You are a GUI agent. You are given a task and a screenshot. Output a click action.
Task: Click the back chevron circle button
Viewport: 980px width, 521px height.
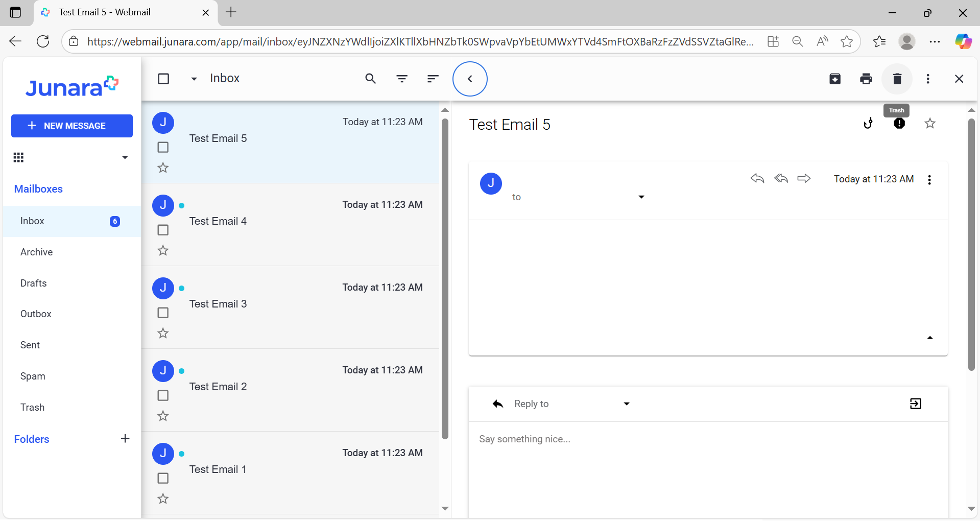[470, 79]
